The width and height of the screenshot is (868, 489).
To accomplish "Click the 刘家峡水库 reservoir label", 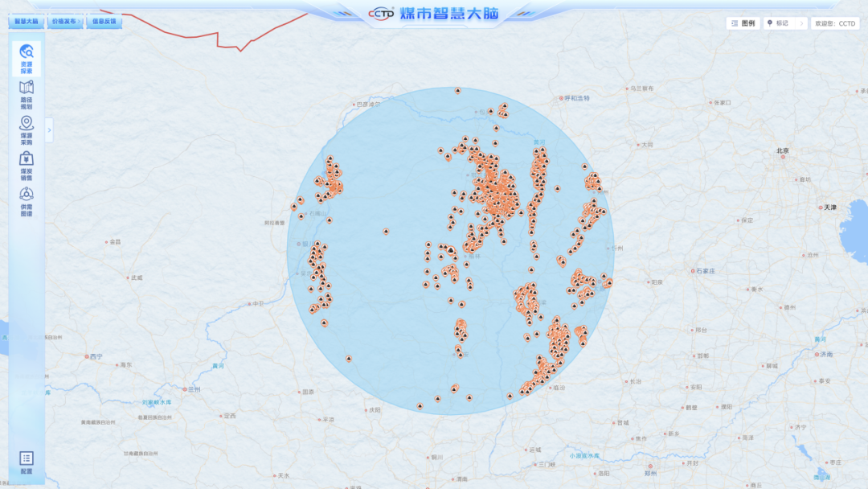I will tap(157, 403).
